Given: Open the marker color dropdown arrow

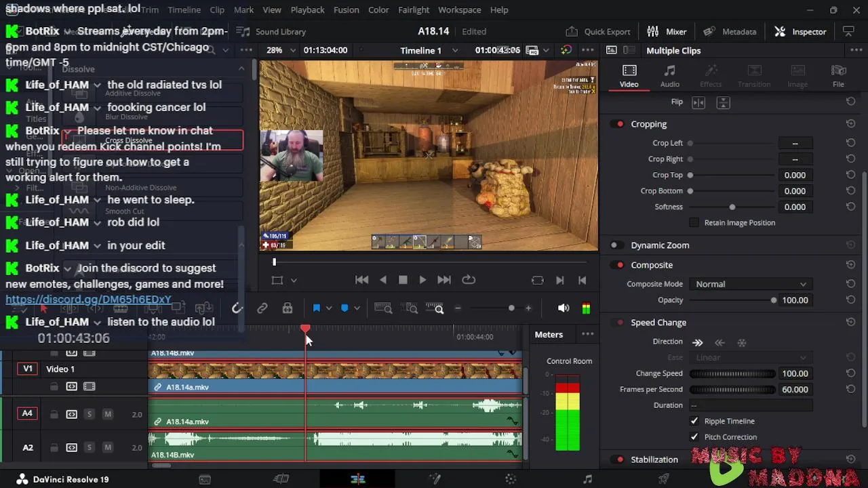Looking at the screenshot, I should pos(357,308).
